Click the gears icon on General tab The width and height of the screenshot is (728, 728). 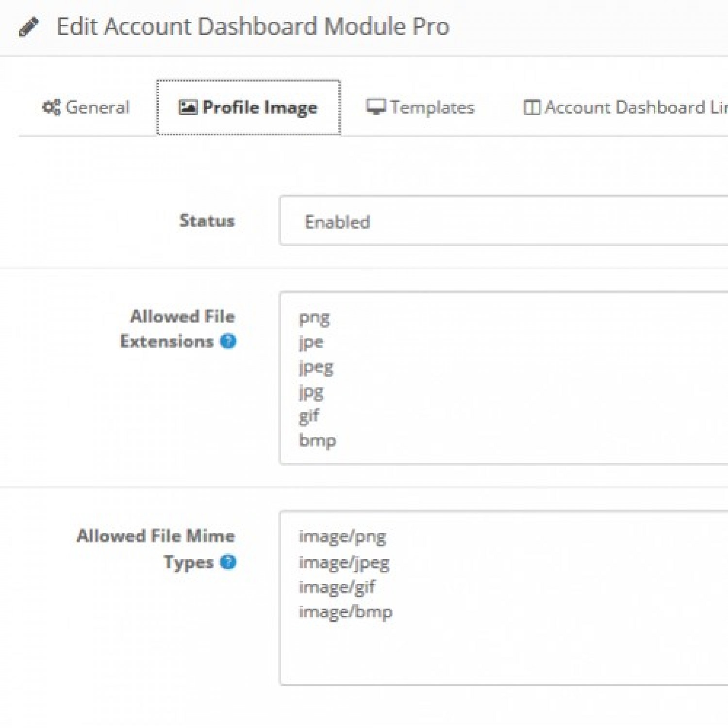[51, 107]
